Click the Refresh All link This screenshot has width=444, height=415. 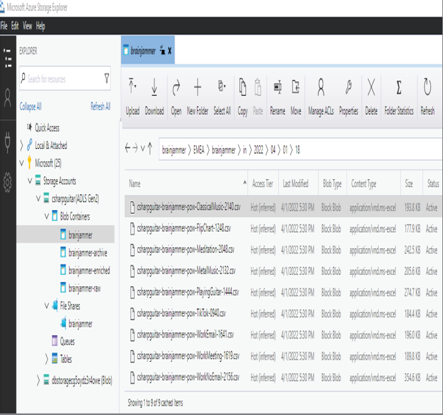(100, 106)
